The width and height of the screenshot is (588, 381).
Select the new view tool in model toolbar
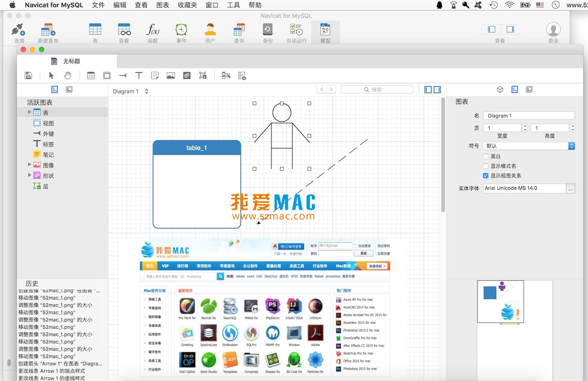(107, 75)
